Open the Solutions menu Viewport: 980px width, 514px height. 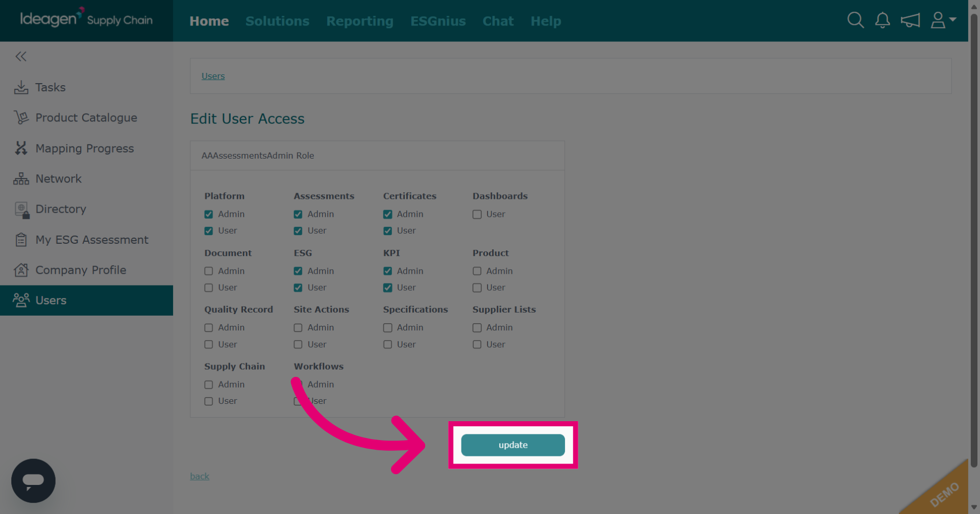click(x=278, y=21)
